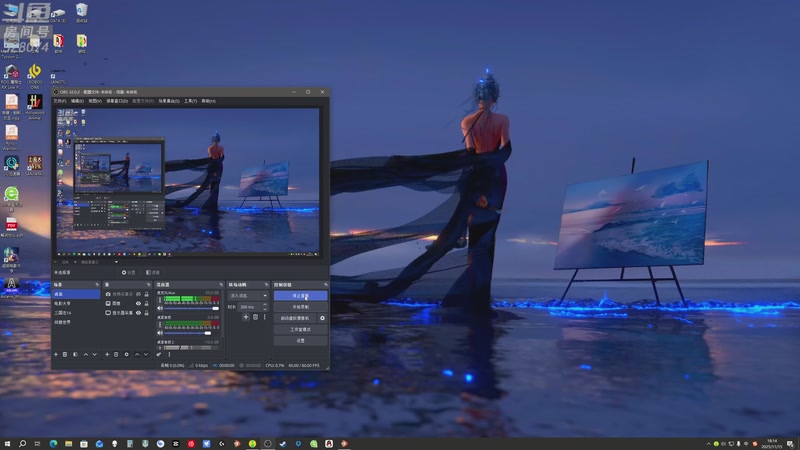Open the 文件 File menu
This screenshot has width=800, height=450.
pyautogui.click(x=60, y=101)
